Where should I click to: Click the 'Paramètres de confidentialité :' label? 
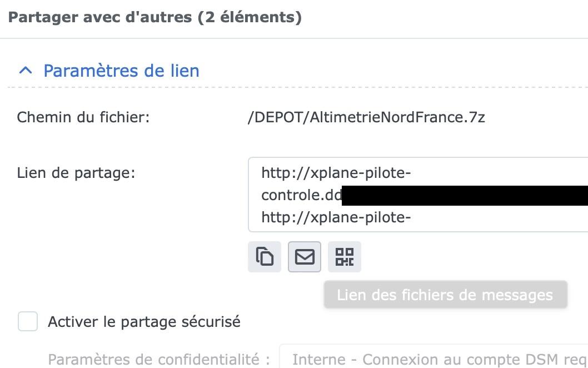coord(159,359)
